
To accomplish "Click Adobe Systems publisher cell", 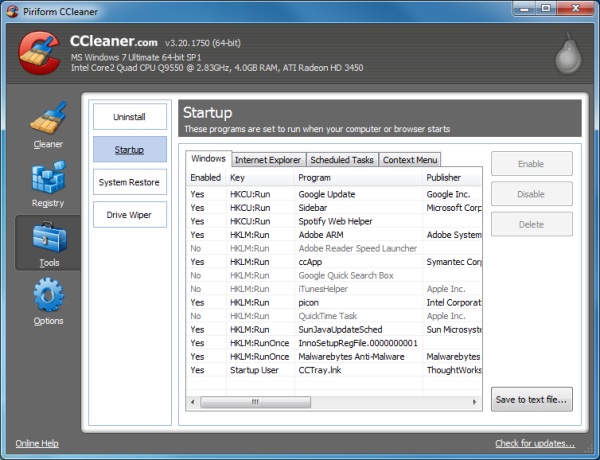I will coord(454,235).
